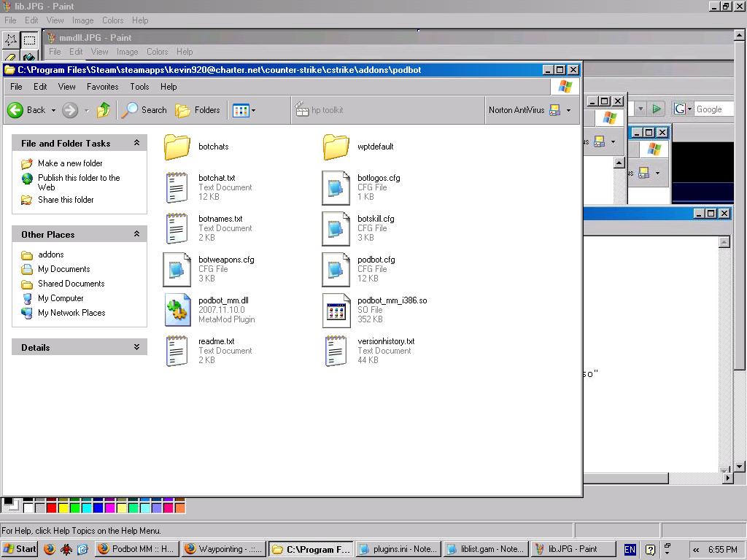Switch to plugins.ini Notepad taskbar button
The image size is (747, 560).
click(398, 549)
